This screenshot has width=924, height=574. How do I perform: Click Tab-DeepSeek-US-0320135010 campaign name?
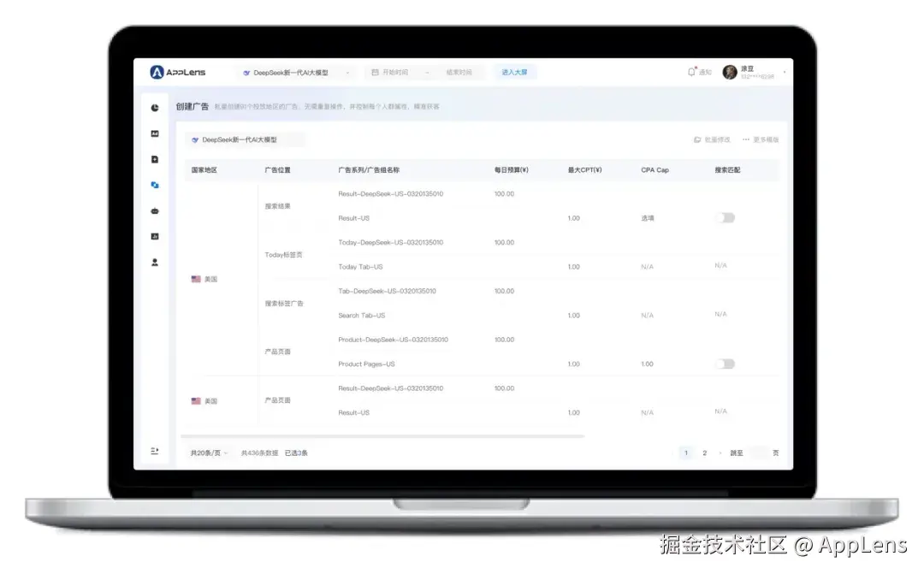[x=388, y=291]
